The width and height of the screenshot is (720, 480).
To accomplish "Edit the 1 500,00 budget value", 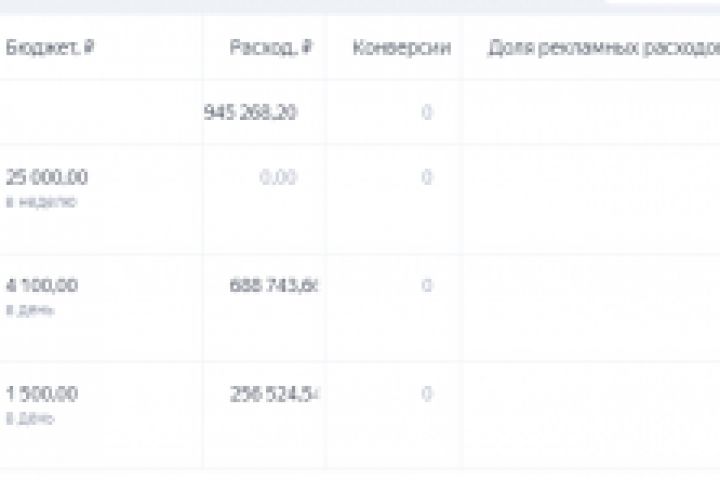I will point(42,393).
